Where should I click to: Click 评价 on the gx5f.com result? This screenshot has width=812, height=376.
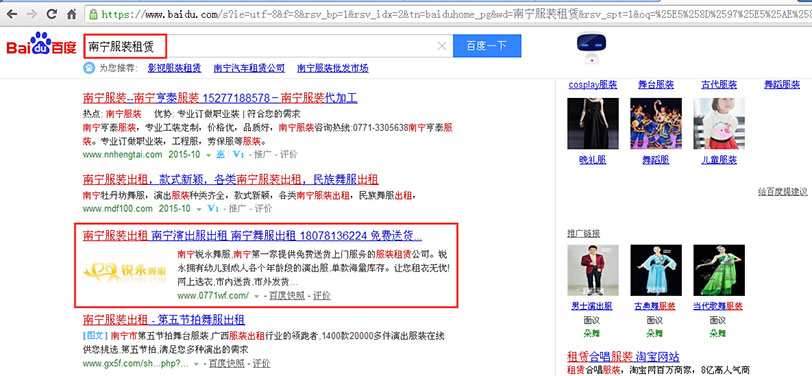pos(262,364)
